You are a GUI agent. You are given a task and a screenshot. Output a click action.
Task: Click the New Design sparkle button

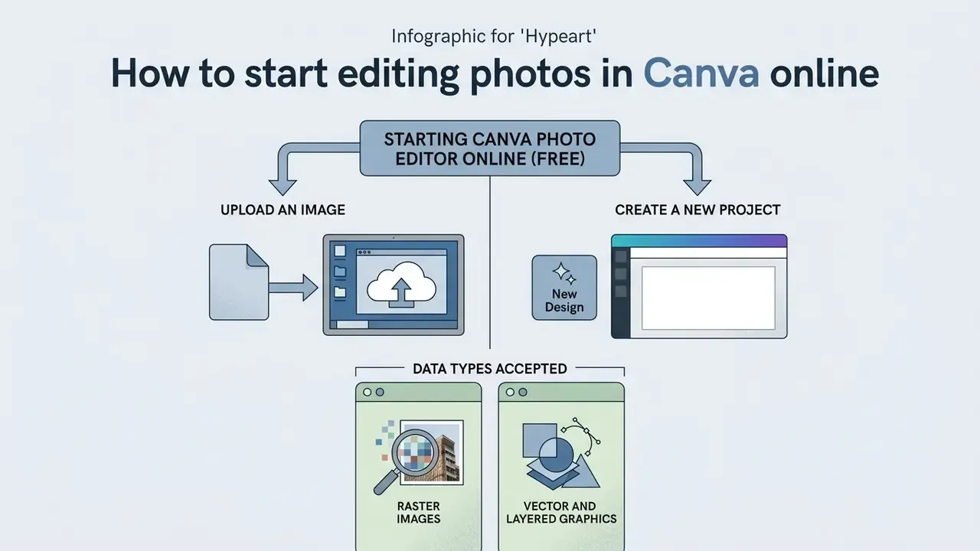pyautogui.click(x=564, y=287)
